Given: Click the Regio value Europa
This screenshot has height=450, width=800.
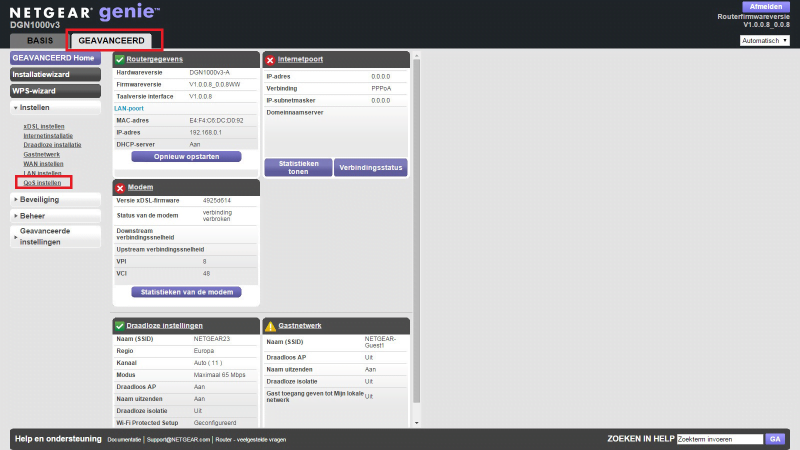Looking at the screenshot, I should [x=204, y=351].
